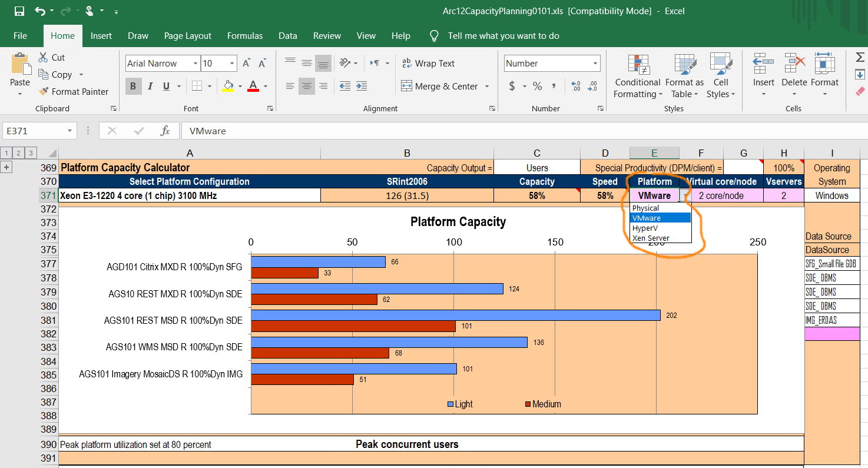Click the Merge & Center button
The image size is (868, 468).
439,86
